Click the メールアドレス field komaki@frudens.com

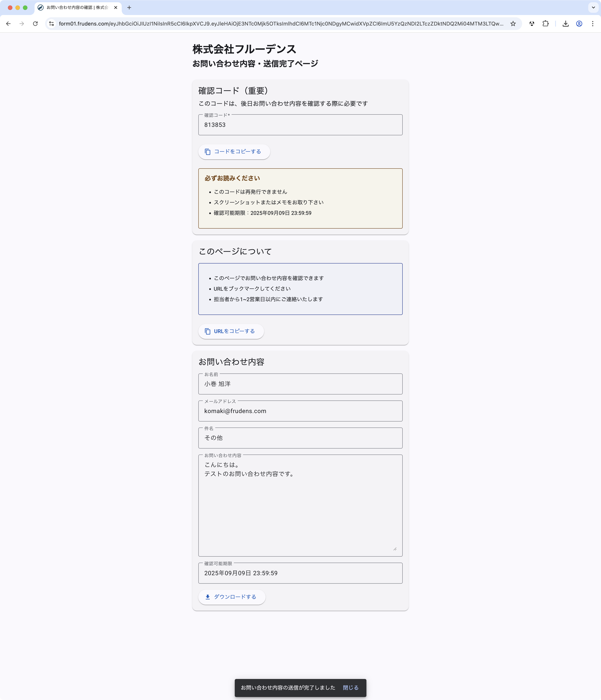pyautogui.click(x=300, y=411)
